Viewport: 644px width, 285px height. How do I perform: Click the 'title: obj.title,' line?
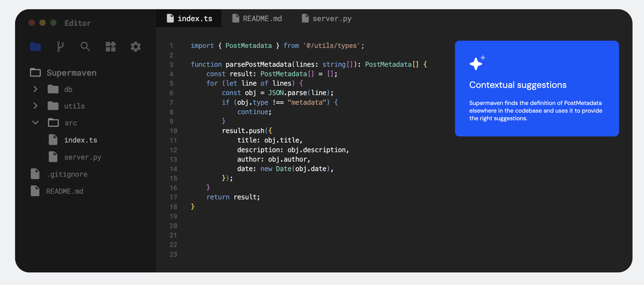[x=270, y=140]
